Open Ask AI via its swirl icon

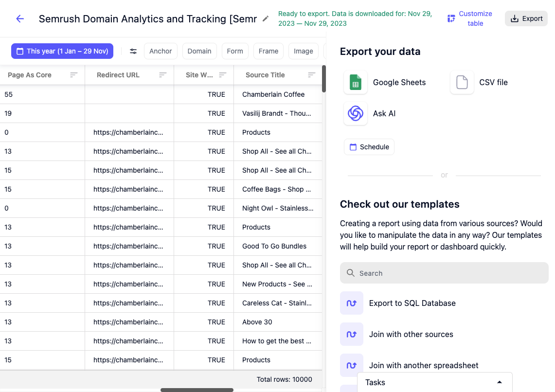click(x=356, y=113)
